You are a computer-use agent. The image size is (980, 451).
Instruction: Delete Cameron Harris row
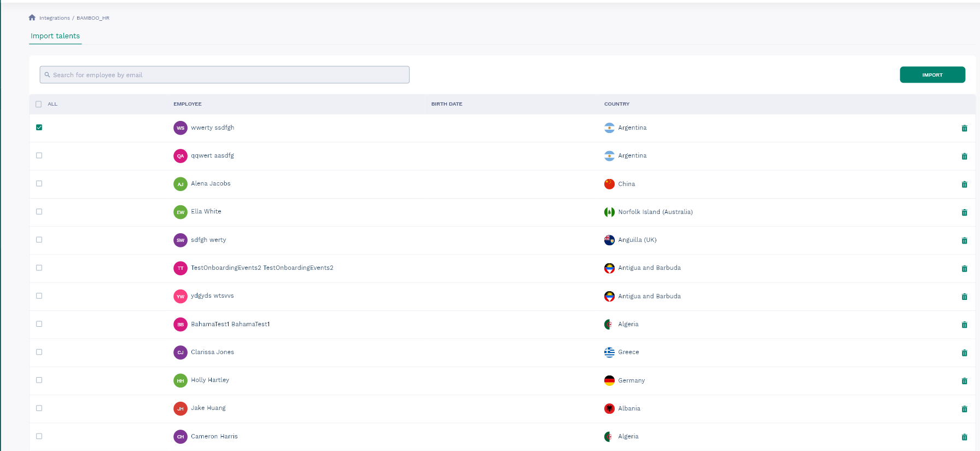click(964, 437)
